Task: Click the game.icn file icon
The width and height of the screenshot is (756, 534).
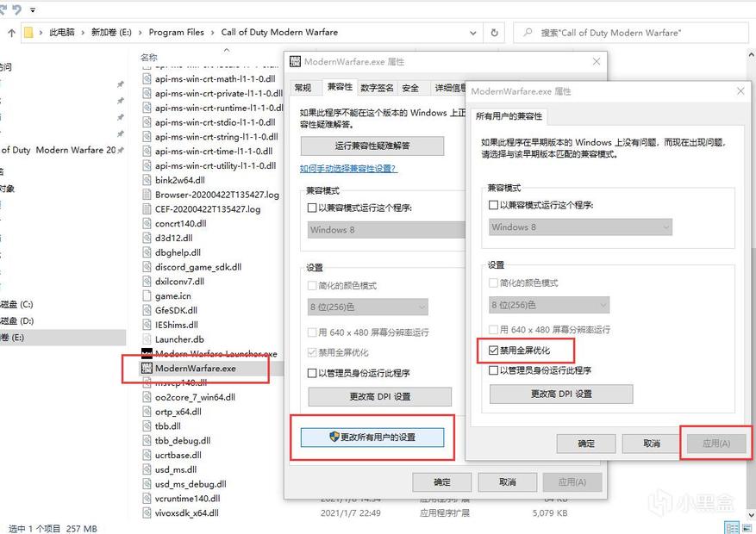Action: click(x=147, y=296)
